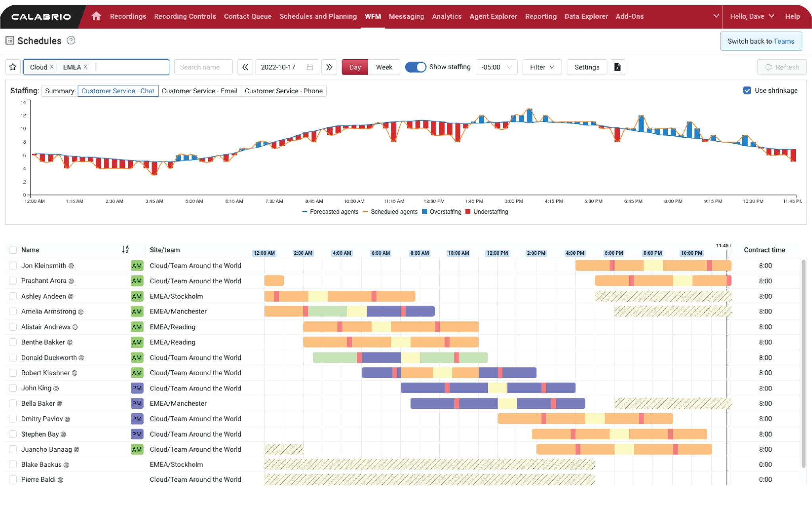Image resolution: width=812 pixels, height=508 pixels.
Task: Select the Week view button
Action: [384, 67]
